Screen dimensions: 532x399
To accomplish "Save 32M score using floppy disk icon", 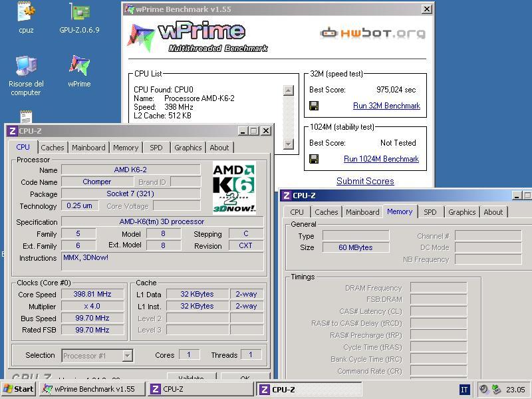I will click(314, 106).
